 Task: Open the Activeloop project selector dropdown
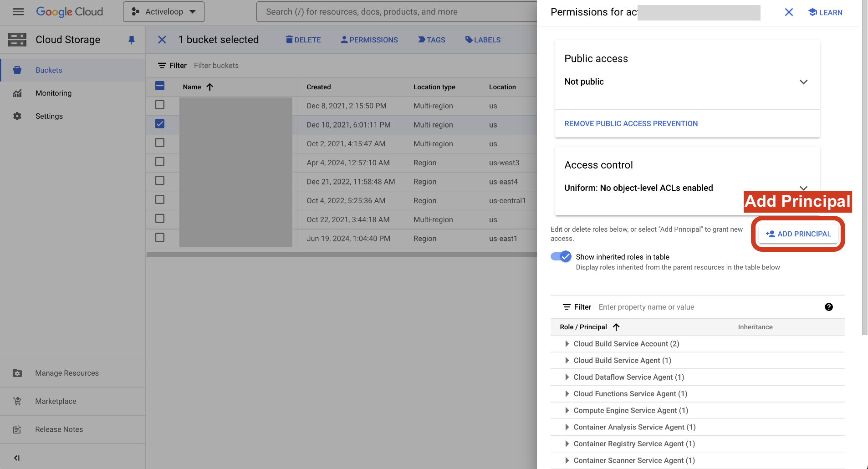pos(163,12)
